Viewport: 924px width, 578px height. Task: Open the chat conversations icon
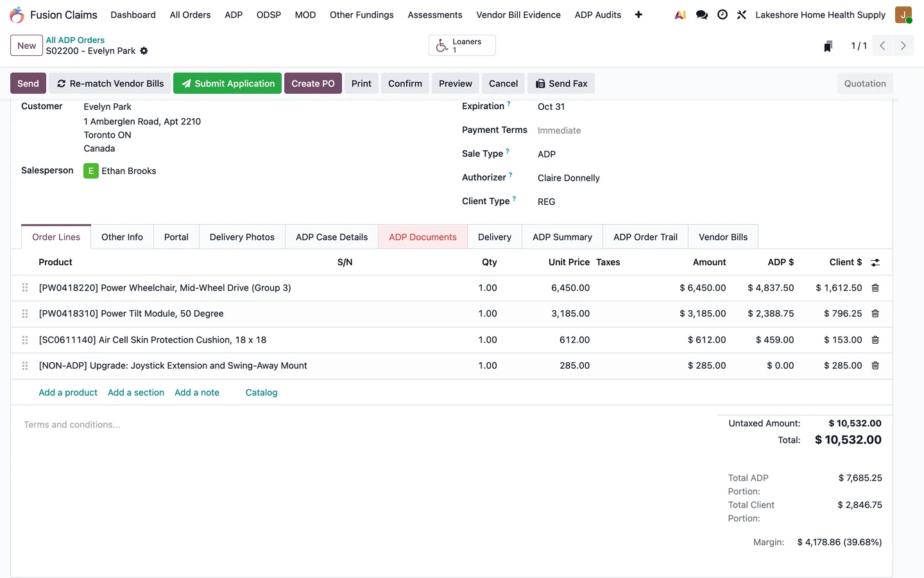pyautogui.click(x=702, y=15)
